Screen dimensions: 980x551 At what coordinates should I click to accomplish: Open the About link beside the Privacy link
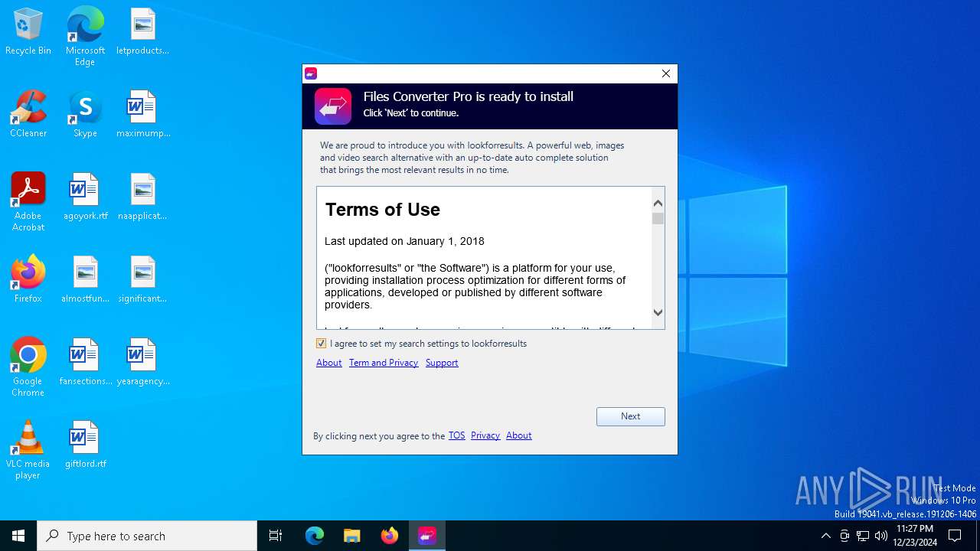pos(519,435)
